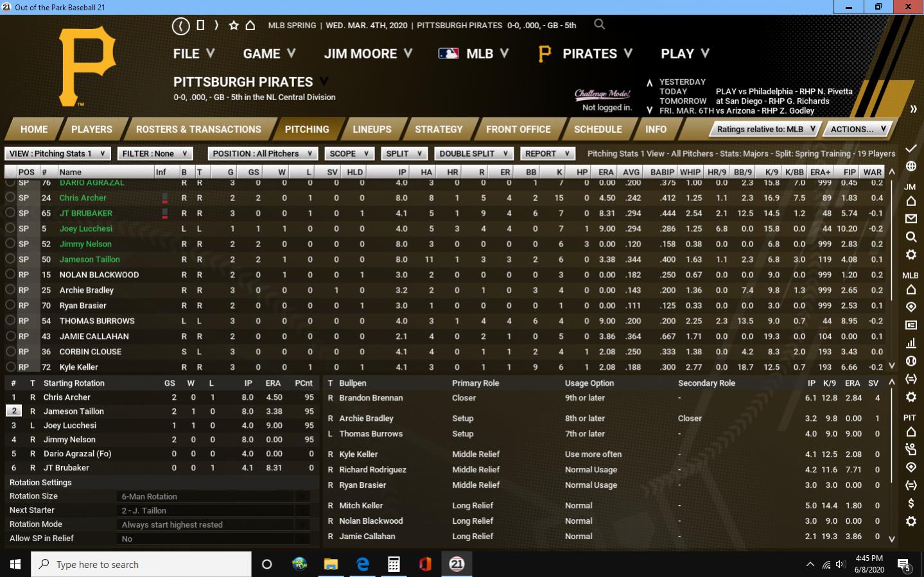This screenshot has height=577, width=924.
Task: Open the VIEW Pitching Stats 1 dropdown
Action: coord(58,153)
